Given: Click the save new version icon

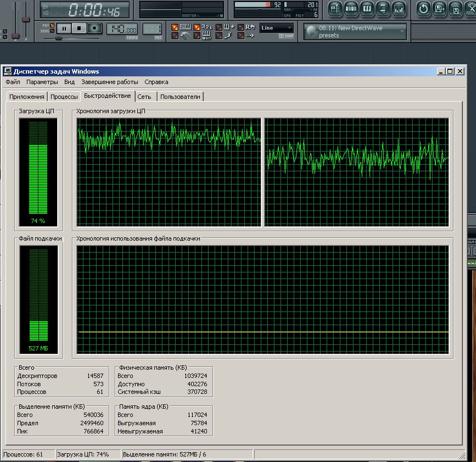Looking at the screenshot, I should [439, 8].
